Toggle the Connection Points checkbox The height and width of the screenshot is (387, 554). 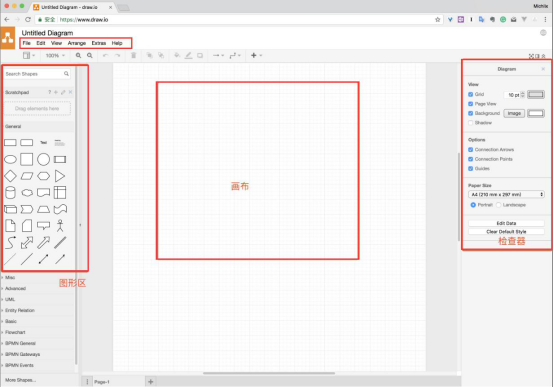tap(471, 159)
